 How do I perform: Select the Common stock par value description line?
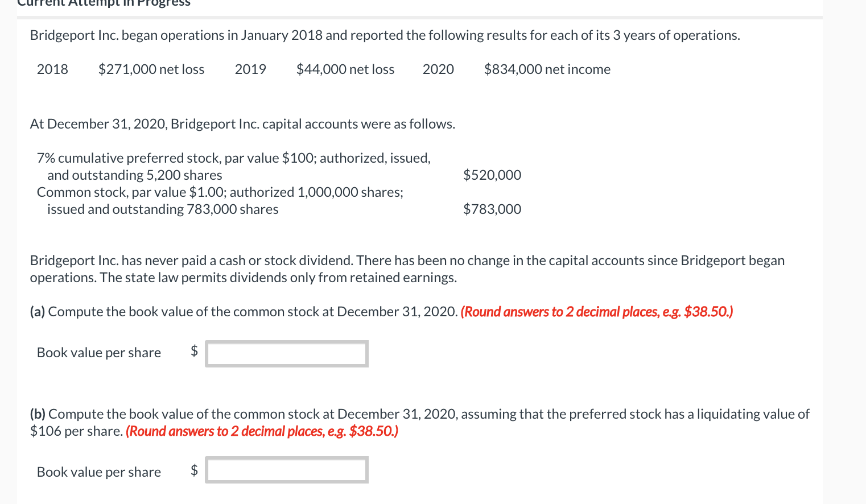220,192
